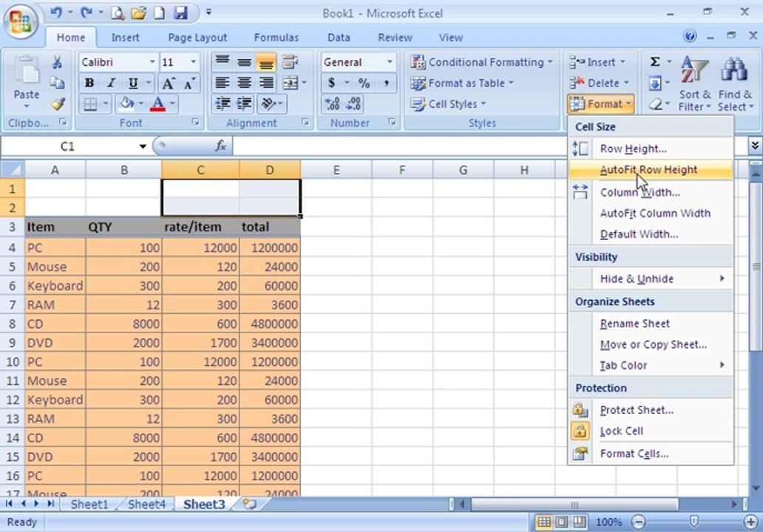The width and height of the screenshot is (763, 532).
Task: Click the Open folder icon
Action: 139,13
